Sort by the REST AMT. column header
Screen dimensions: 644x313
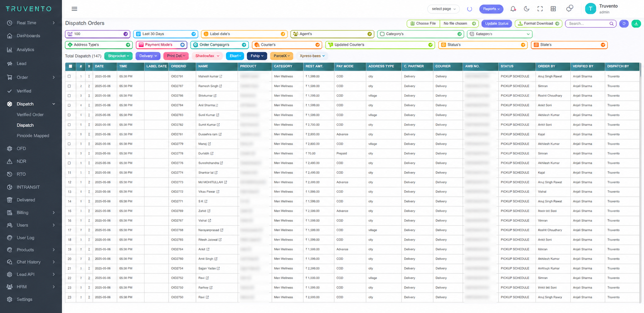314,67
